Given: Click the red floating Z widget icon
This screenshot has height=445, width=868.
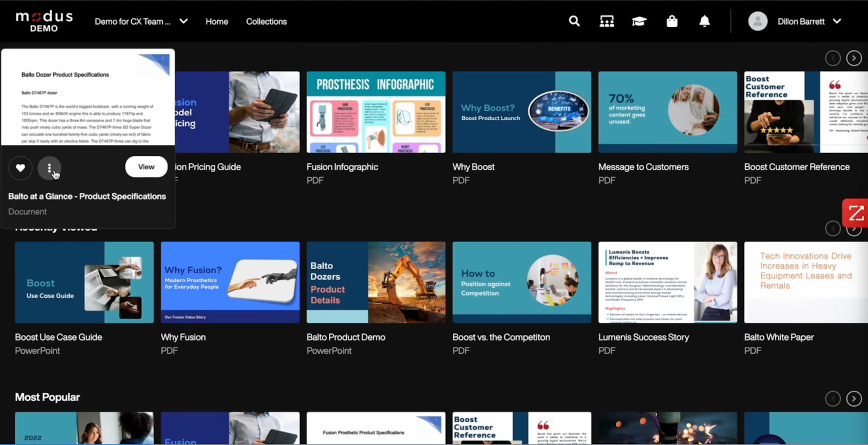Looking at the screenshot, I should pos(856,213).
